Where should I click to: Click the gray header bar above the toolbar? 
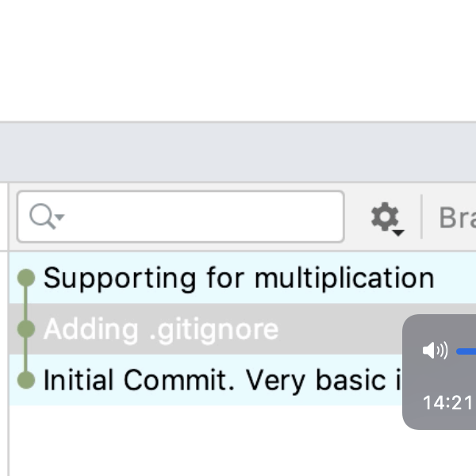pyautogui.click(x=238, y=152)
